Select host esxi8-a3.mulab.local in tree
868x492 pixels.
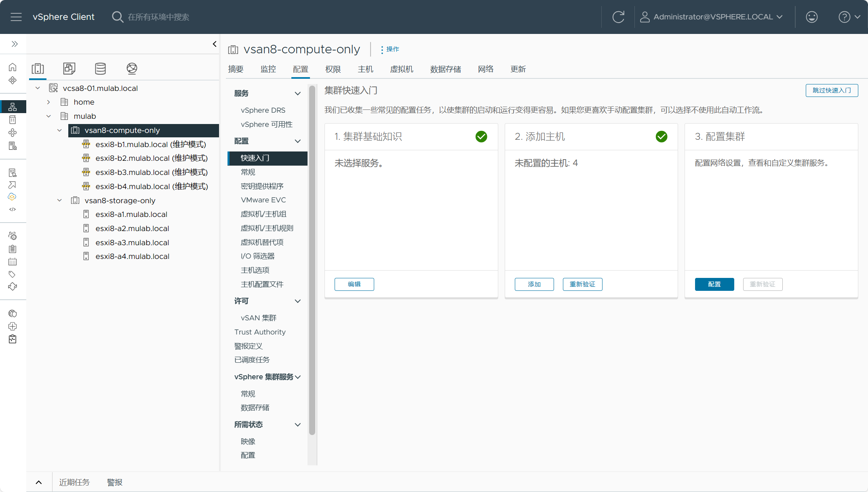[132, 243]
